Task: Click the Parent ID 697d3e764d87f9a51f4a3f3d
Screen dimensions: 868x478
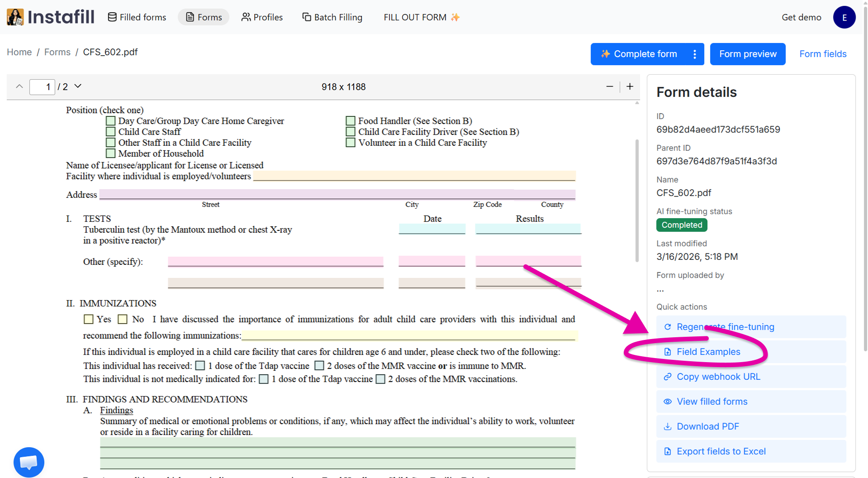Action: 716,161
